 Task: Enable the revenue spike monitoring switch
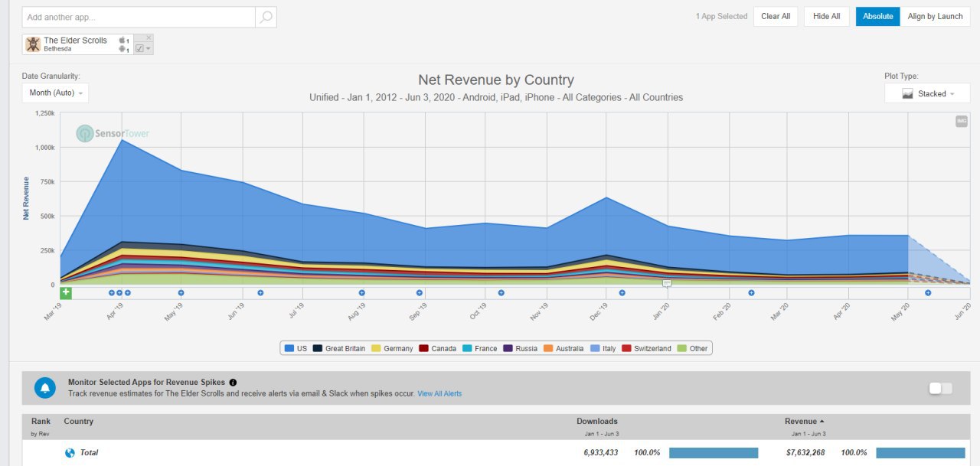[x=940, y=389]
